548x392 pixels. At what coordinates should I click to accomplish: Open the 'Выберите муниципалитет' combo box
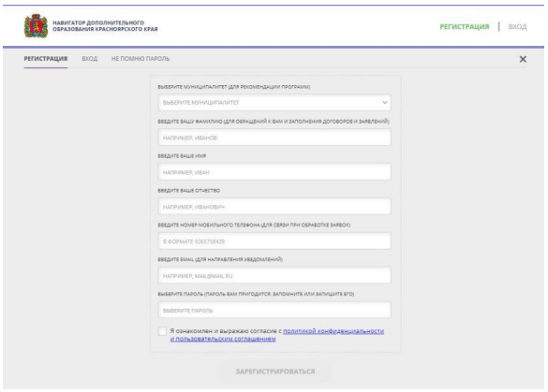pos(274,103)
